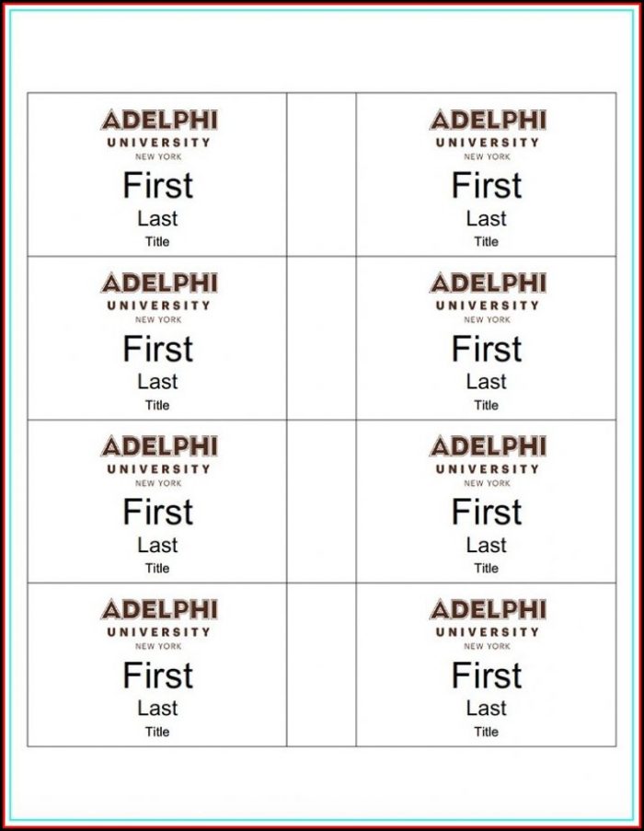Screen dimensions: 644x831
Task: Click the "First" name field in top-right badge
Action: pyautogui.click(x=487, y=186)
